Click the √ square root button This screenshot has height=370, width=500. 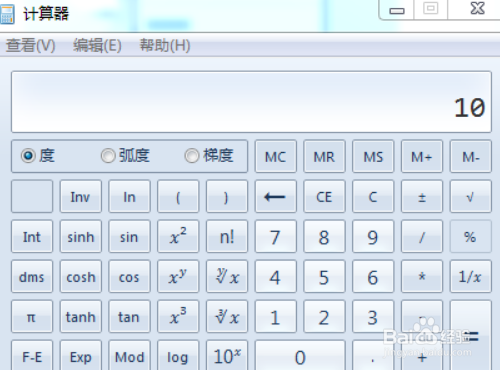pos(471,197)
